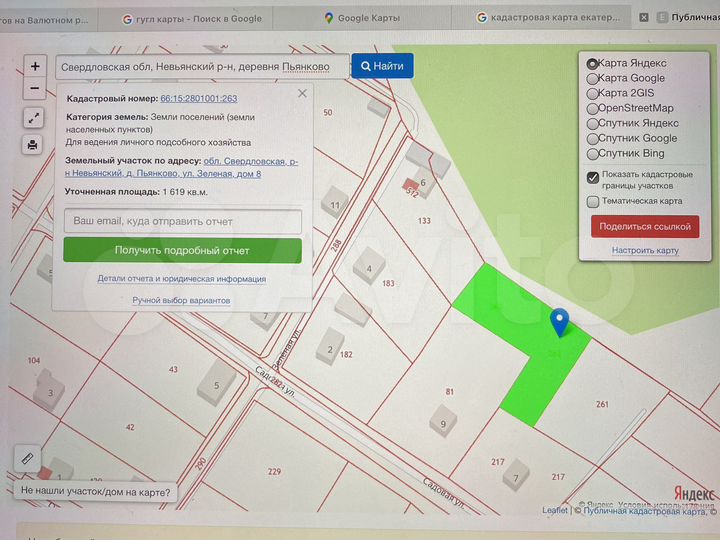Click Получить подробный отчет button
720x540 pixels.
coord(182,250)
